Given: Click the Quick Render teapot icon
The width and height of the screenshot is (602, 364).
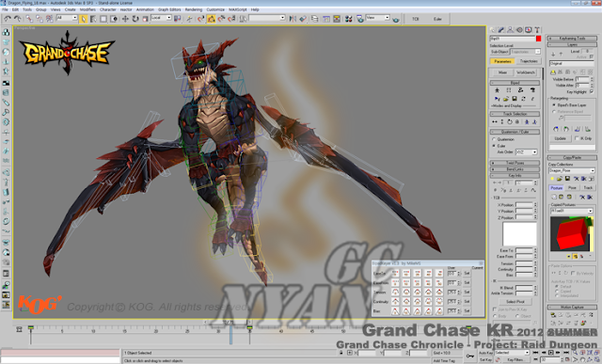Looking at the screenshot, I should [396, 19].
